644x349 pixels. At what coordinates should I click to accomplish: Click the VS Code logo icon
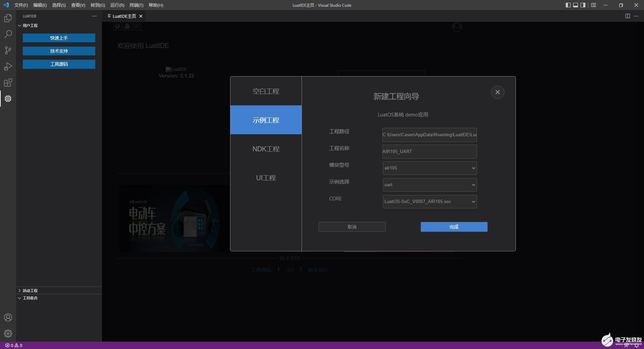coord(6,5)
